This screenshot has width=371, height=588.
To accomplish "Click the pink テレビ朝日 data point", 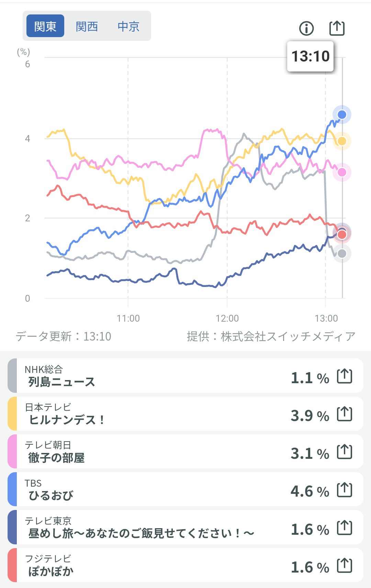I will point(342,172).
